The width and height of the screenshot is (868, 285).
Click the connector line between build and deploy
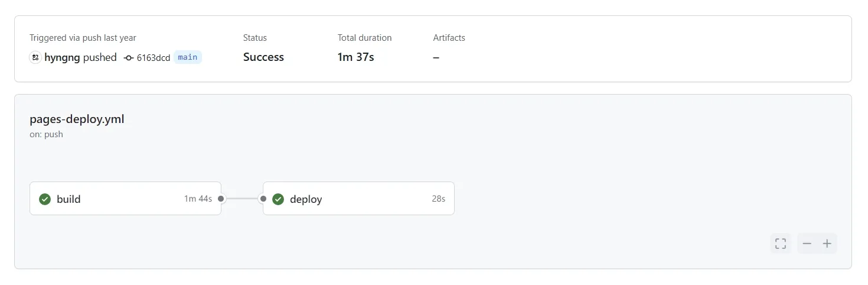pos(242,199)
